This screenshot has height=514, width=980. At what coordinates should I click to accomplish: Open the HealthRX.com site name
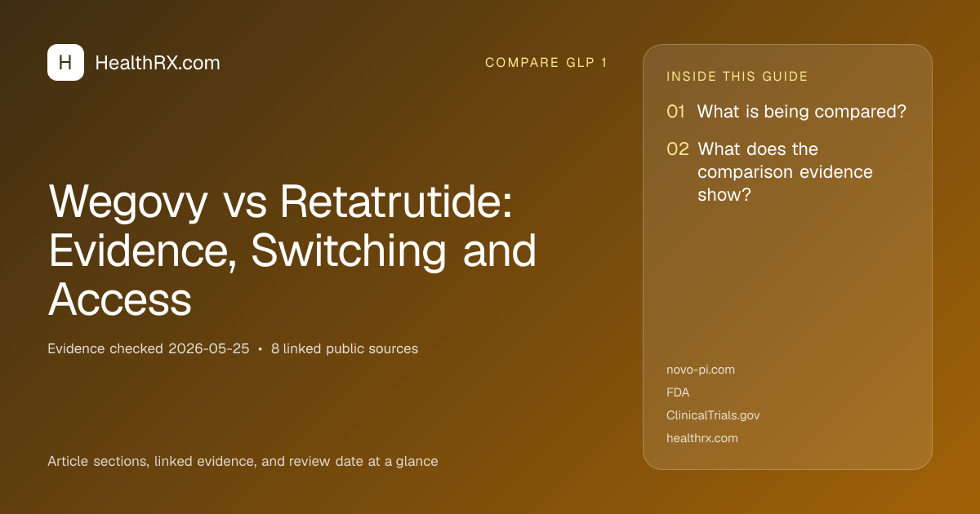[158, 63]
